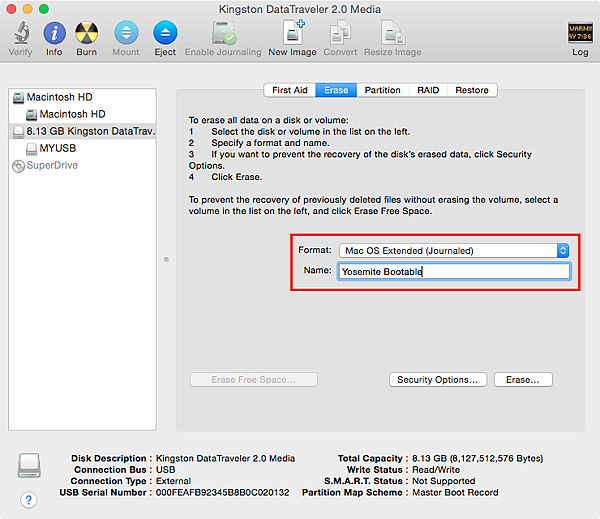Click the yellow minimize window button
600x519 pixels.
[28, 9]
